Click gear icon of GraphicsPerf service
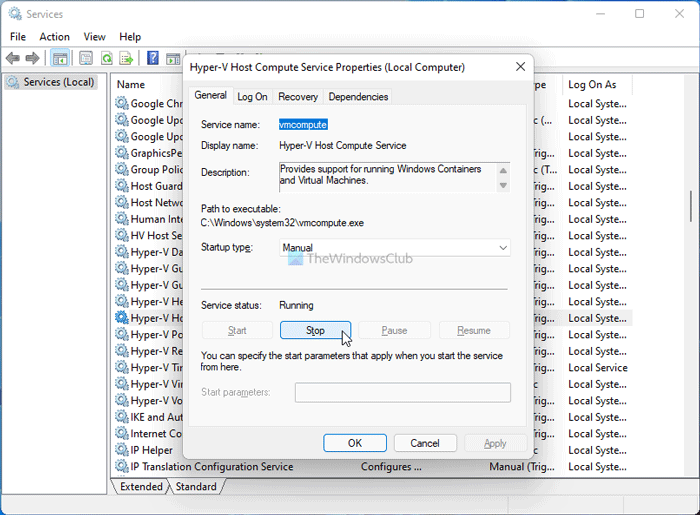 (122, 153)
